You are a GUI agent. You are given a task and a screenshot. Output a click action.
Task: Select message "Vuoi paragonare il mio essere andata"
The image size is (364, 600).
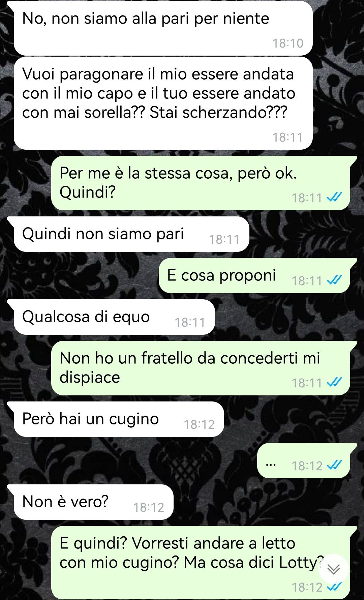pyautogui.click(x=163, y=103)
